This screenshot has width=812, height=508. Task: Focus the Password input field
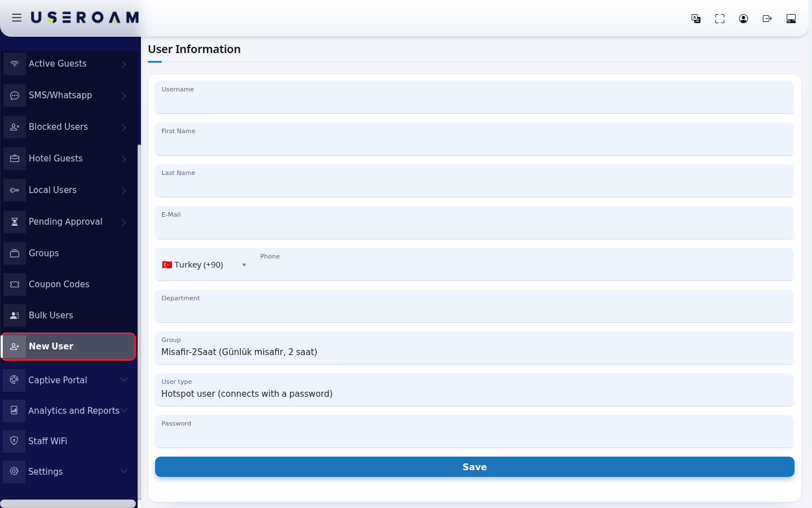474,431
